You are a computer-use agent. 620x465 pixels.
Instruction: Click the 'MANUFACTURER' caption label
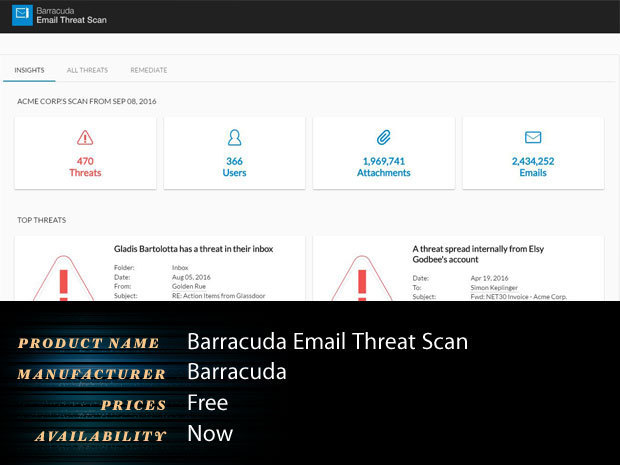[x=91, y=374]
